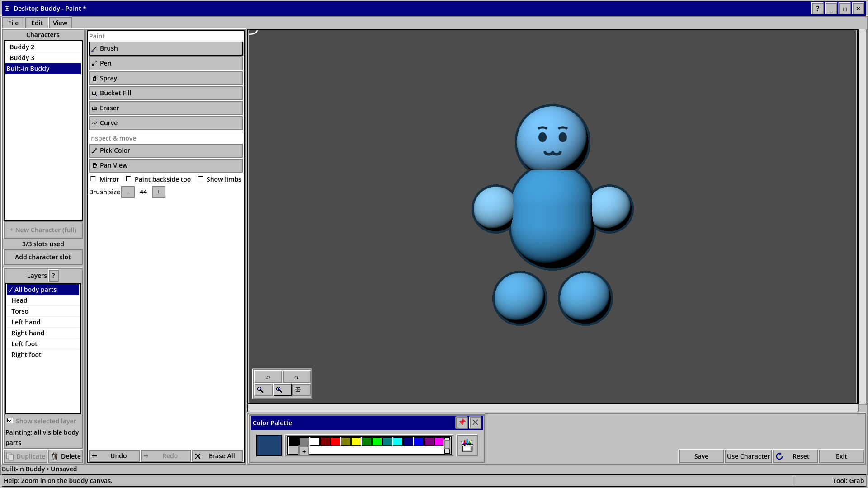The image size is (868, 488).
Task: Click the current color preview box
Action: click(x=269, y=446)
